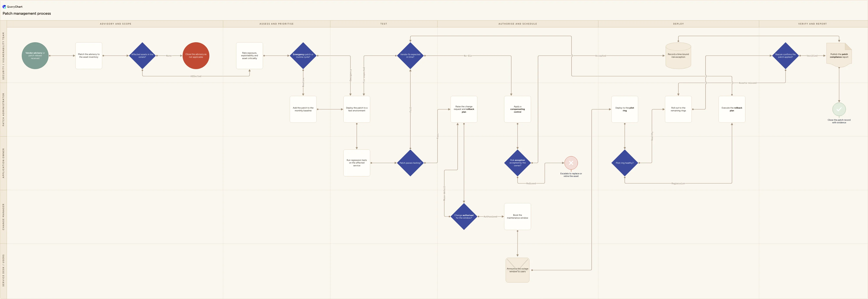Select the ASSESS AND PRIORITISE column header
Screen dimensions: 868x299
276,24
